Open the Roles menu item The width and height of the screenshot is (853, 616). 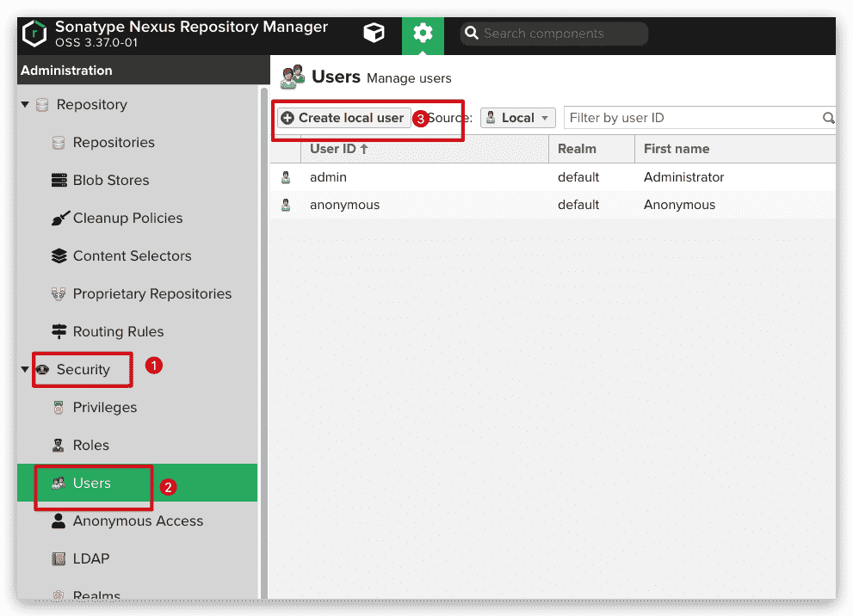90,446
